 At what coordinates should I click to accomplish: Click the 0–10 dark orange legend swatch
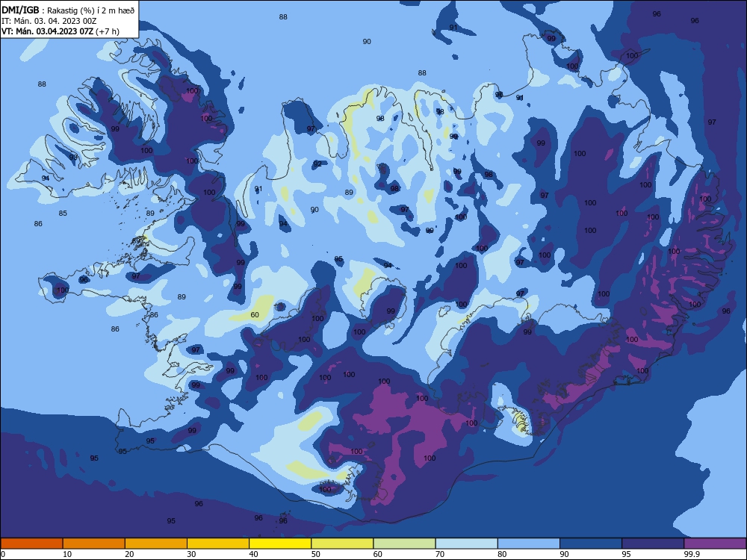click(31, 544)
